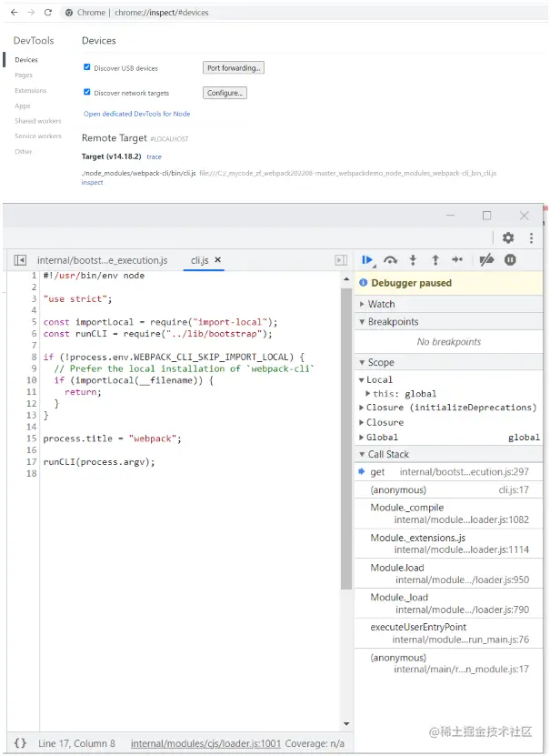Reload the chrome inspect page
The height and width of the screenshot is (756, 550).
pyautogui.click(x=47, y=13)
